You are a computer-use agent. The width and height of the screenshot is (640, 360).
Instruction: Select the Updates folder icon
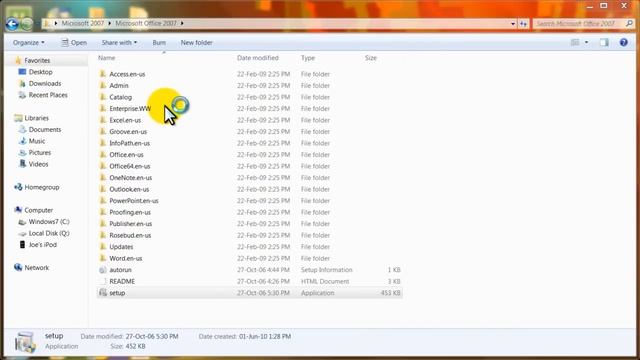coord(103,247)
